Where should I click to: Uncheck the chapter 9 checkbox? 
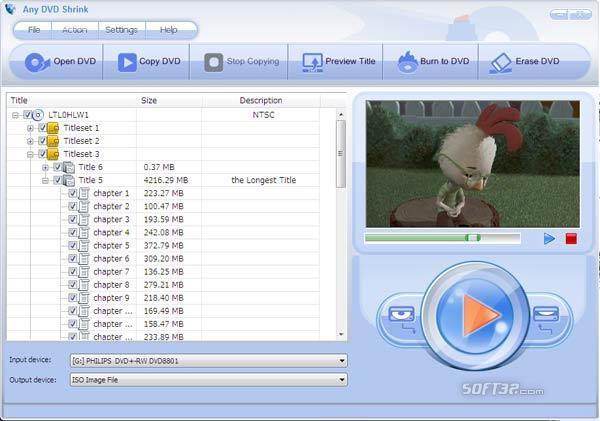pyautogui.click(x=72, y=297)
